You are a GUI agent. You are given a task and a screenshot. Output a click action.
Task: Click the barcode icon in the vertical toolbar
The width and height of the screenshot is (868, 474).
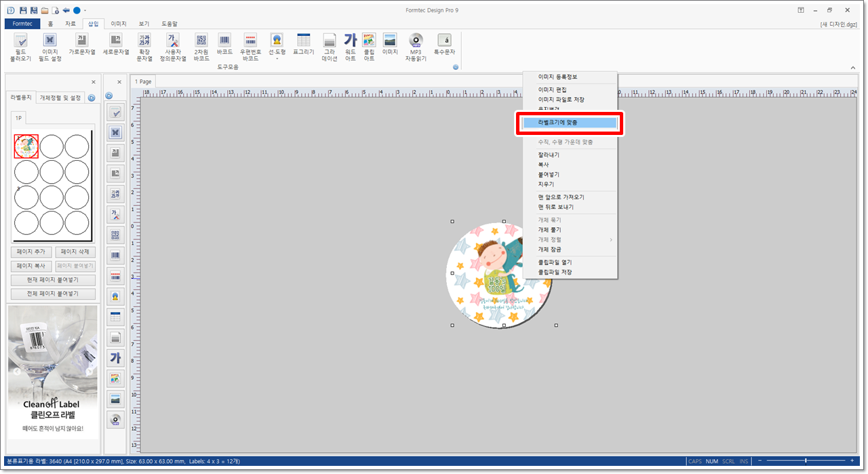click(115, 256)
